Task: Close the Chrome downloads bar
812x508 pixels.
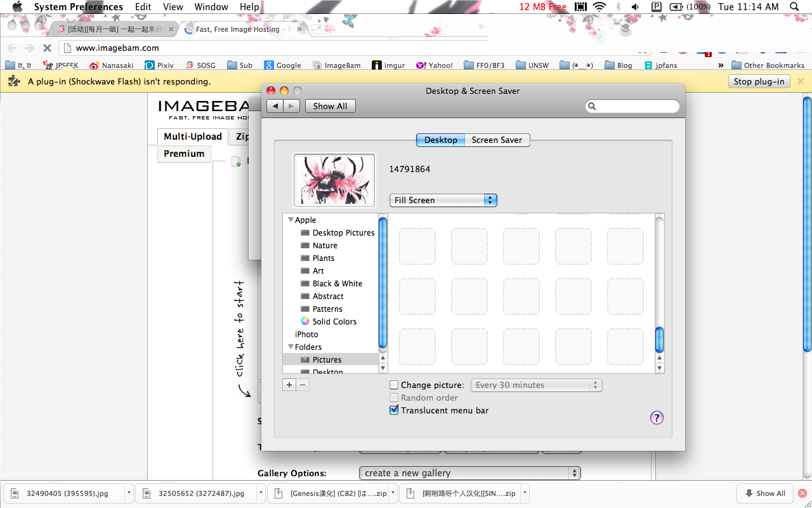Action: [802, 493]
